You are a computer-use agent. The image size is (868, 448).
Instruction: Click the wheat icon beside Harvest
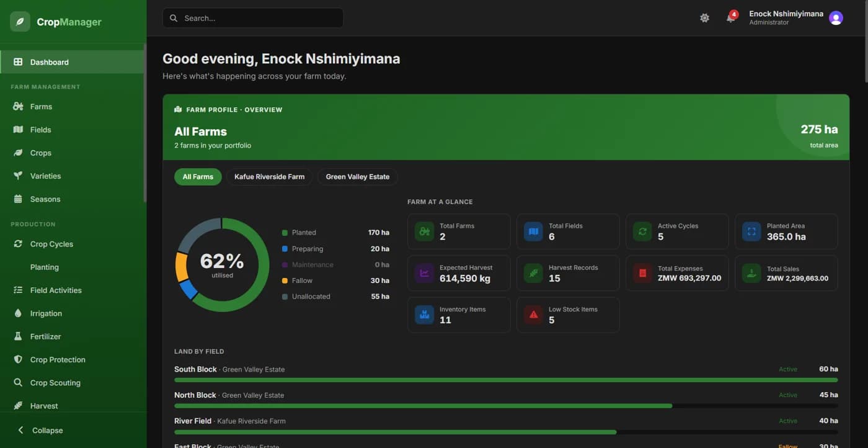(x=18, y=406)
